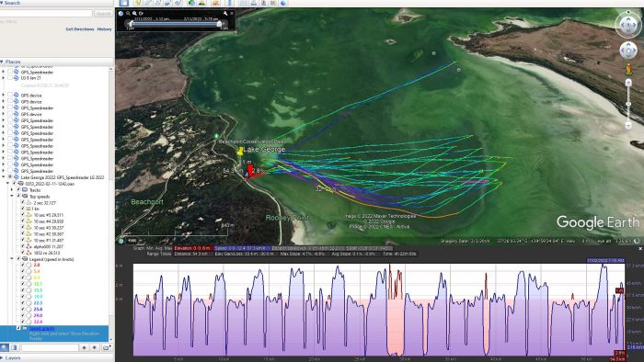This screenshot has height=362, width=644.
Task: Click the time slider right handle
Action: point(219,24)
